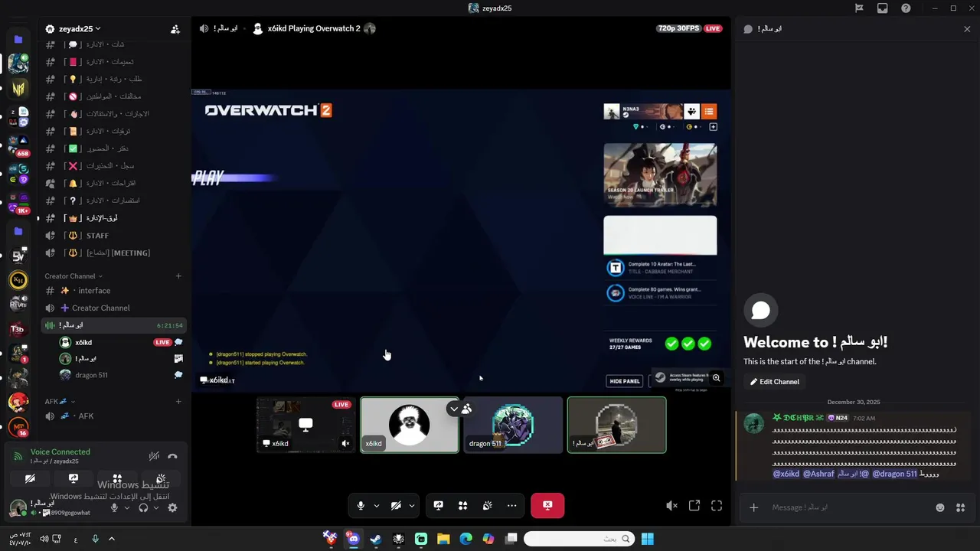Open more options ellipsis in call controls
This screenshot has width=980, height=551.
pos(512,505)
